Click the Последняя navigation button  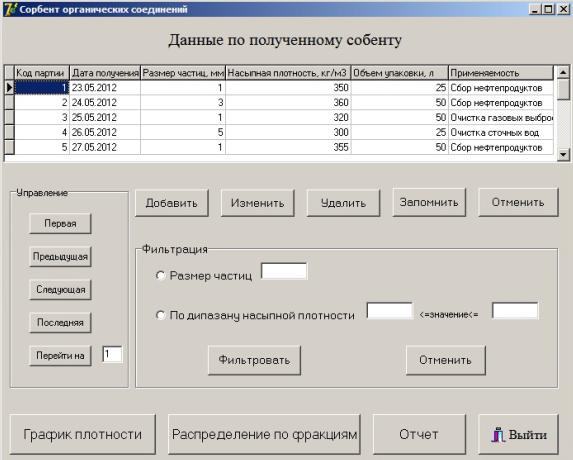click(x=60, y=322)
